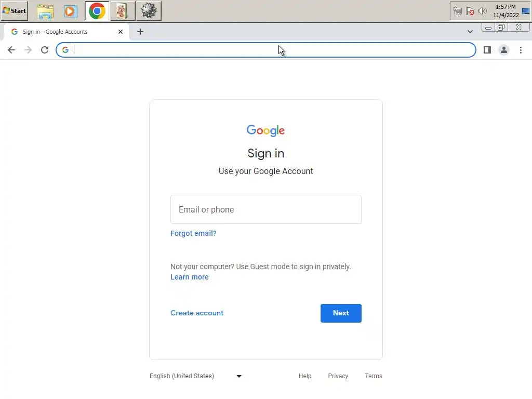Viewport: 532px width, 399px height.
Task: Open the Action Center flag tray icon
Action: click(x=470, y=11)
